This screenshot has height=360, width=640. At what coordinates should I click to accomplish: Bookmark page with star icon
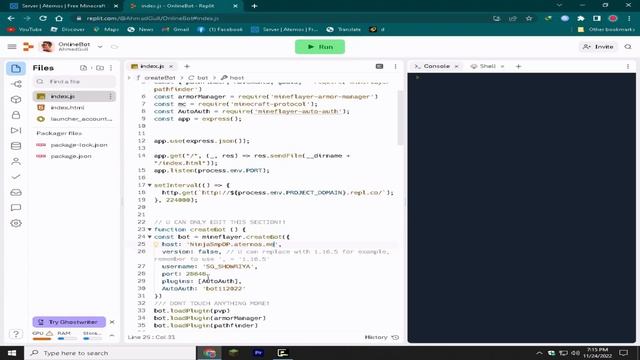click(x=529, y=18)
